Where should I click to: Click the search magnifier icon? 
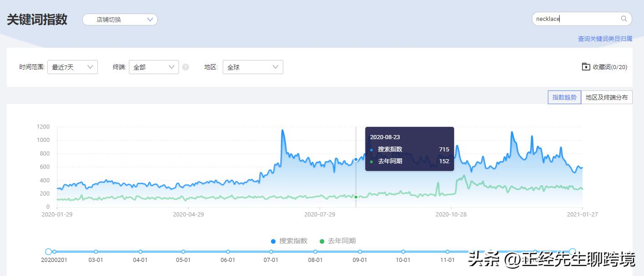(x=624, y=19)
